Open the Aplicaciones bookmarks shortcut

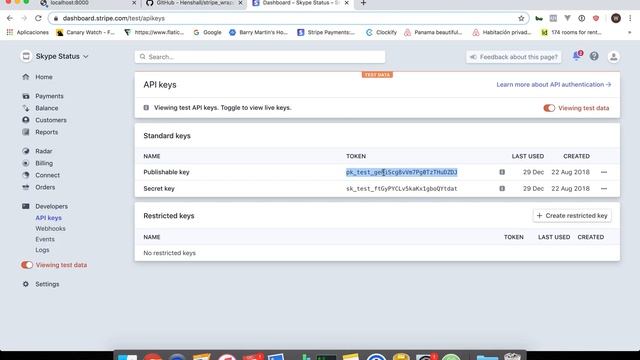tap(28, 32)
